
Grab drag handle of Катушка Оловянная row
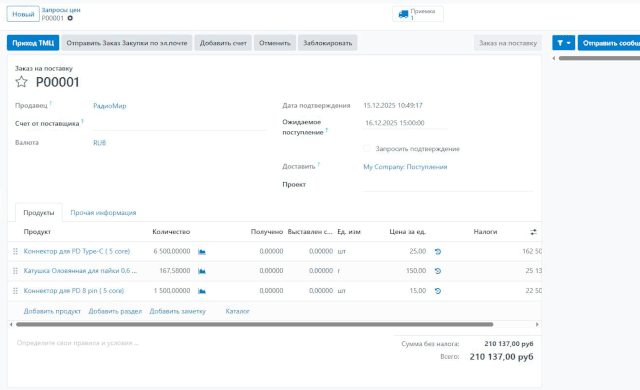click(15, 271)
